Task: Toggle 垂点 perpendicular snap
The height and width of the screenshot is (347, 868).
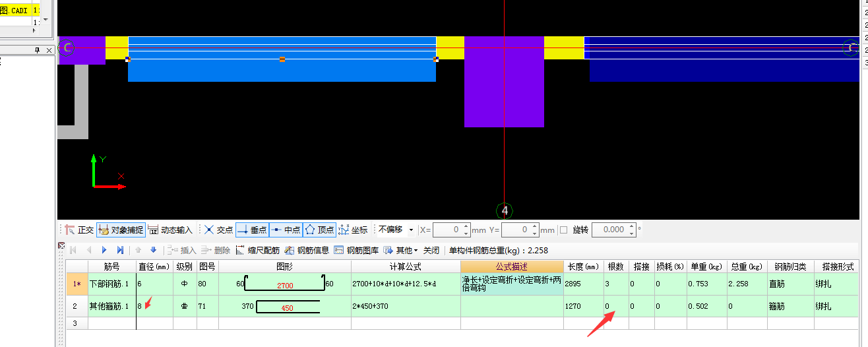Action: pyautogui.click(x=252, y=230)
